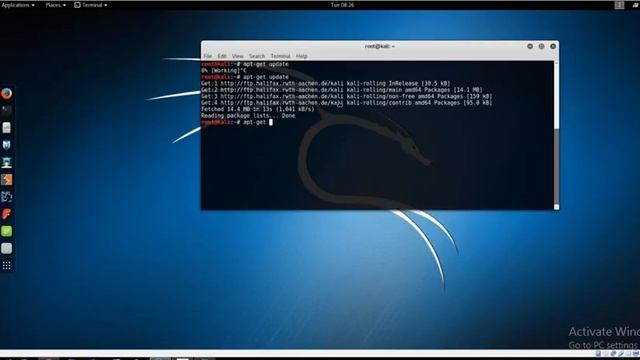The width and height of the screenshot is (640, 360).
Task: Maximize the terminal window
Action: pyautogui.click(x=541, y=47)
